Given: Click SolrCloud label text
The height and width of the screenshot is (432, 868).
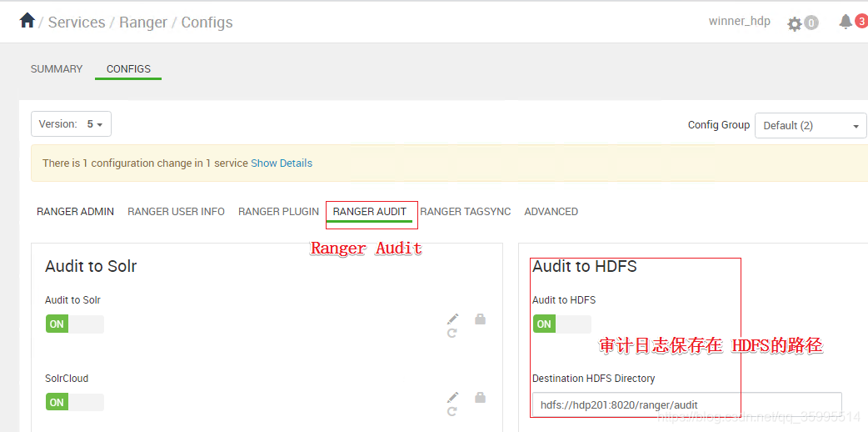Looking at the screenshot, I should pos(67,378).
